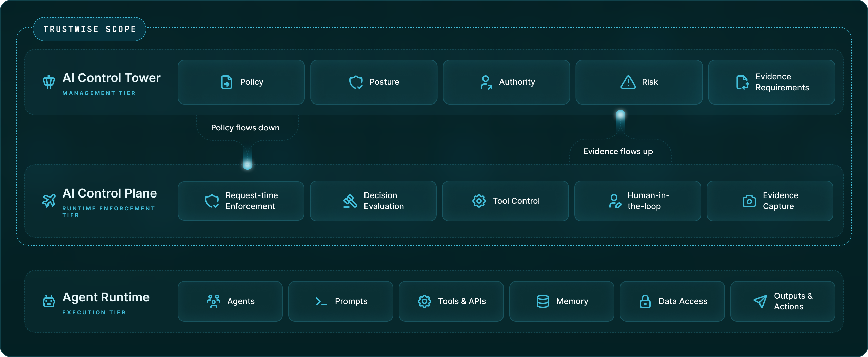Open the Evidence Capture card label
Screen dimensions: 868x357
[781, 201]
